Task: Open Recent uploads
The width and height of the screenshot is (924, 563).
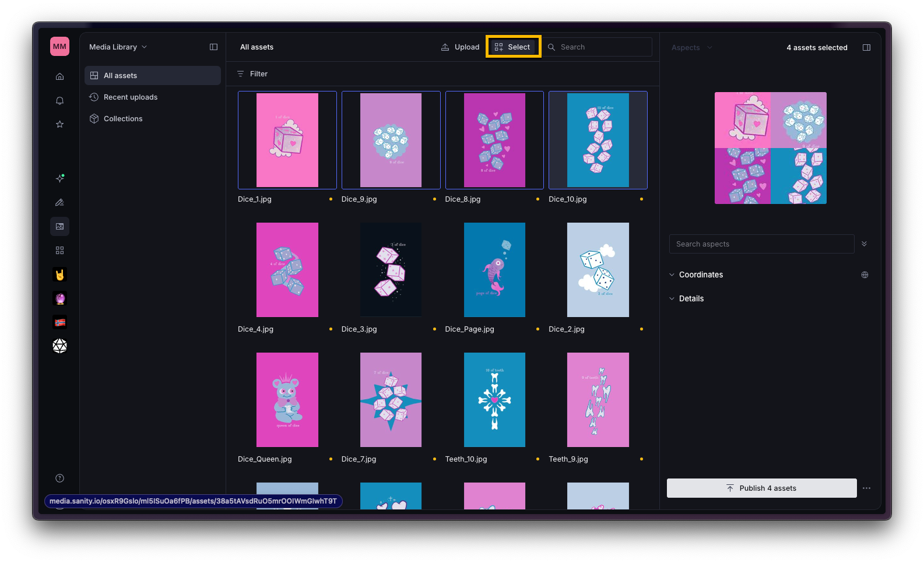Action: tap(153, 97)
